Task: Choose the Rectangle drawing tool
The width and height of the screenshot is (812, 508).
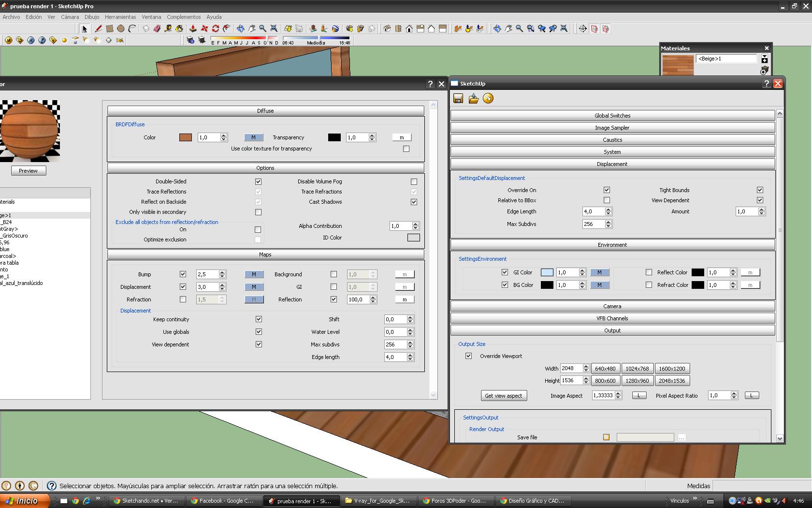Action: click(110, 29)
